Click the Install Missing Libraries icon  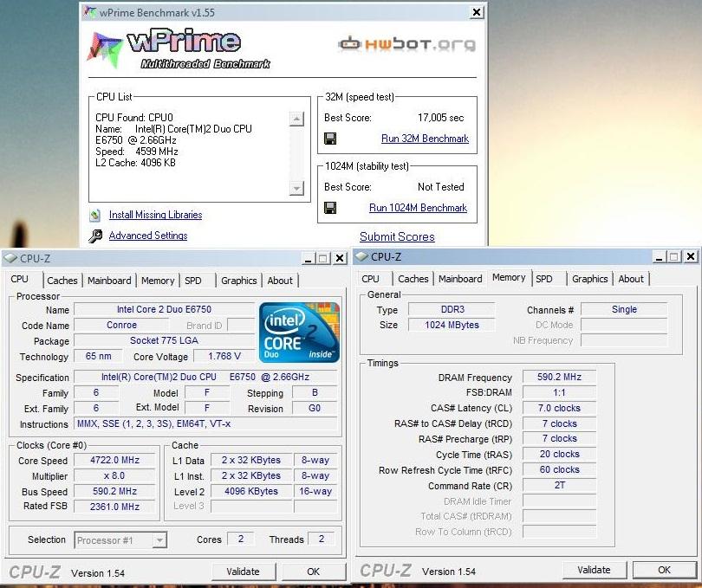(95, 216)
